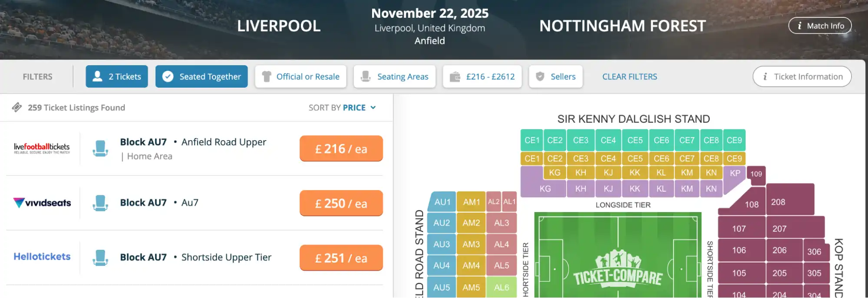Click the seat icon on the livefootballtickets listing
This screenshot has height=298, width=868.
click(101, 148)
